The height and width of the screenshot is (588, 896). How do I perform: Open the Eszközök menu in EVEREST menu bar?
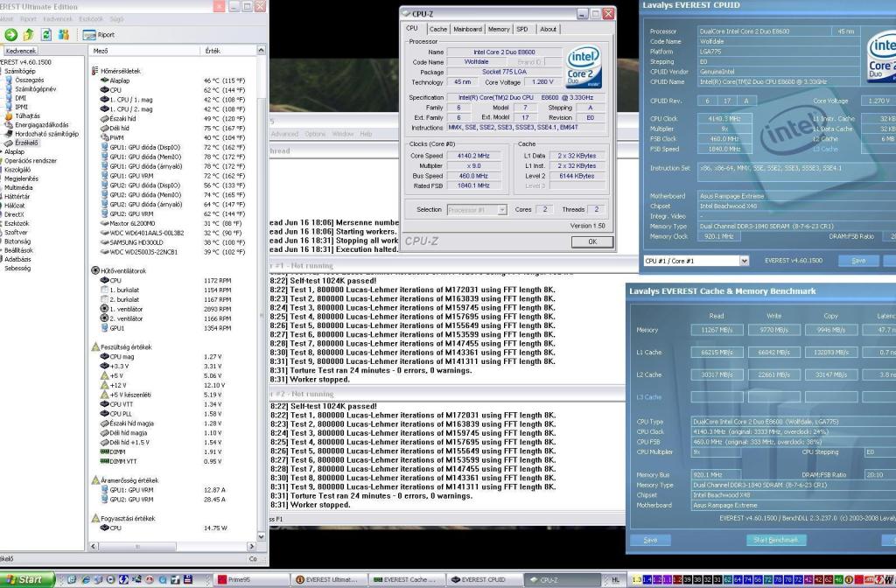click(x=91, y=19)
